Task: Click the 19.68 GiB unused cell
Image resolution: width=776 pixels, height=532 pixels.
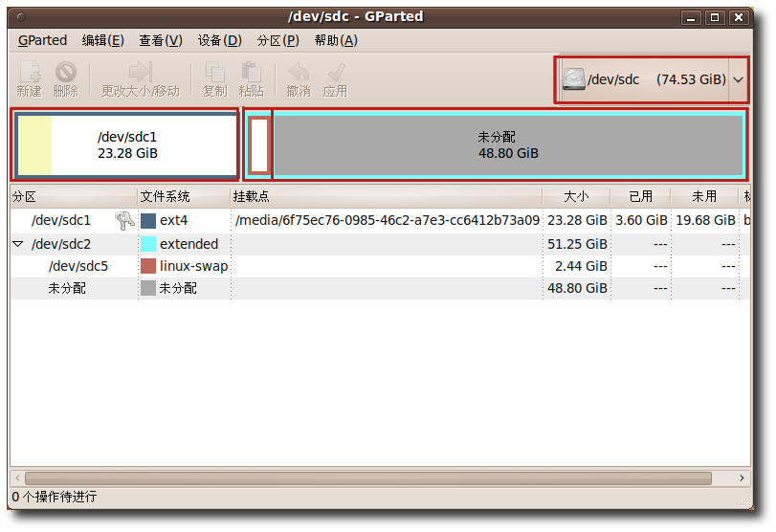Action: click(x=706, y=220)
